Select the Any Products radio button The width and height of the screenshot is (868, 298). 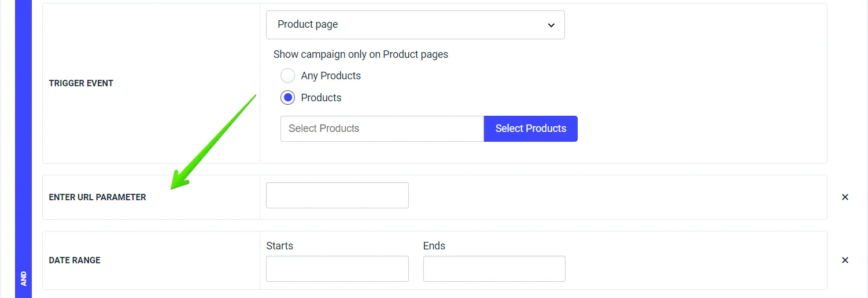point(287,76)
